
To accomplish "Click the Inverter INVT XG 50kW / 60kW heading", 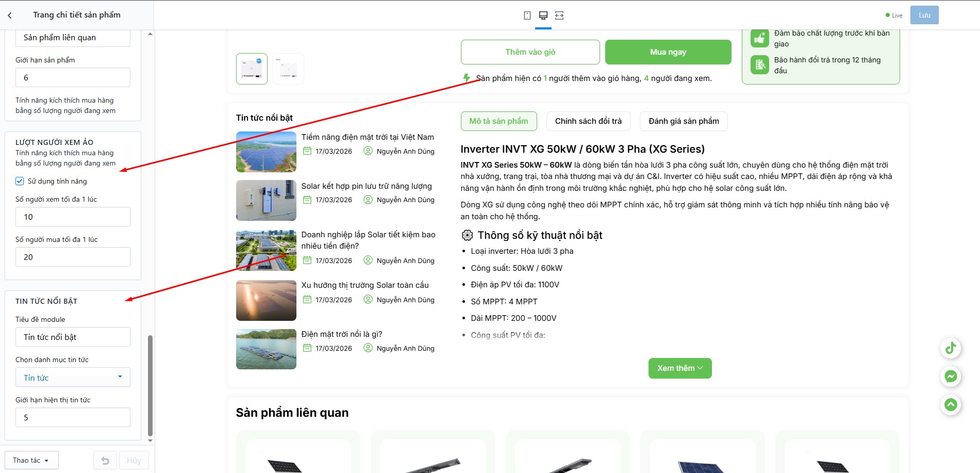I will point(583,149).
